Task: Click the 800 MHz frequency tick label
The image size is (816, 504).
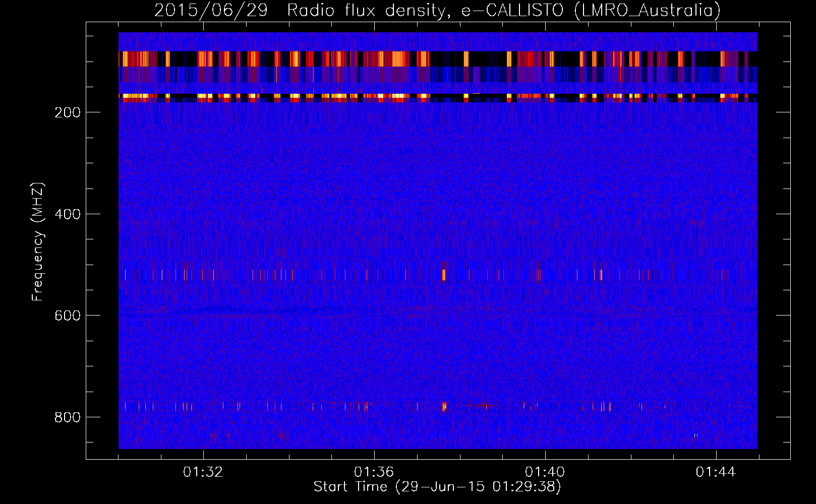Action: coord(68,417)
